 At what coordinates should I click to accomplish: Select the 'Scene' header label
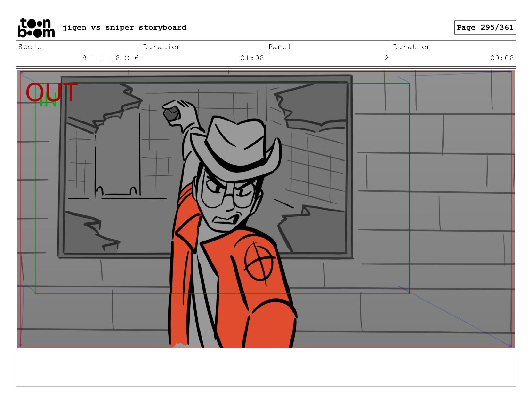[30, 47]
